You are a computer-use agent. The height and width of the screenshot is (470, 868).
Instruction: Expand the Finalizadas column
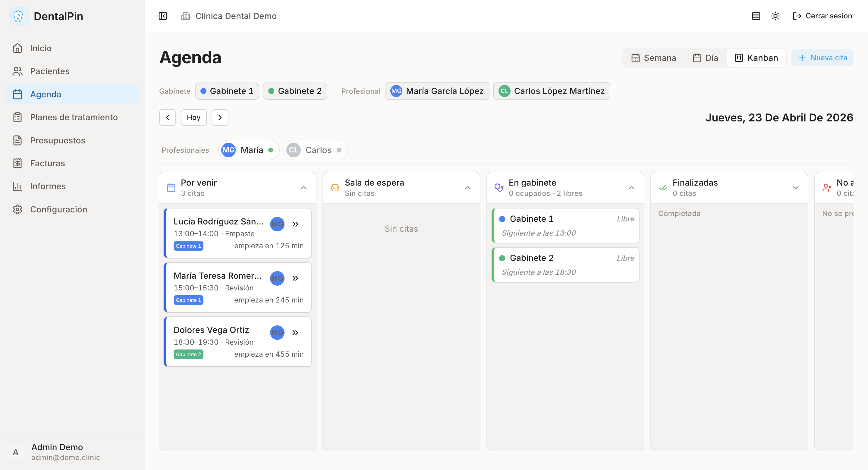tap(796, 188)
